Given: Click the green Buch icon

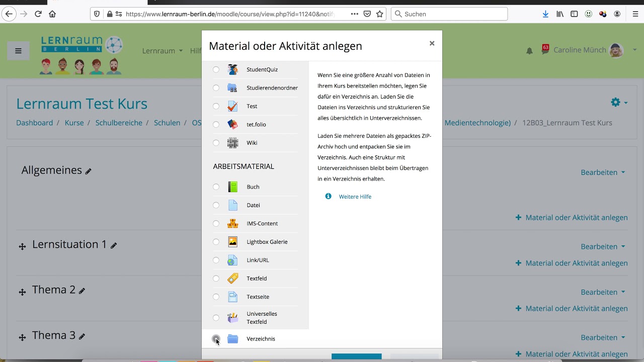Looking at the screenshot, I should tap(232, 187).
